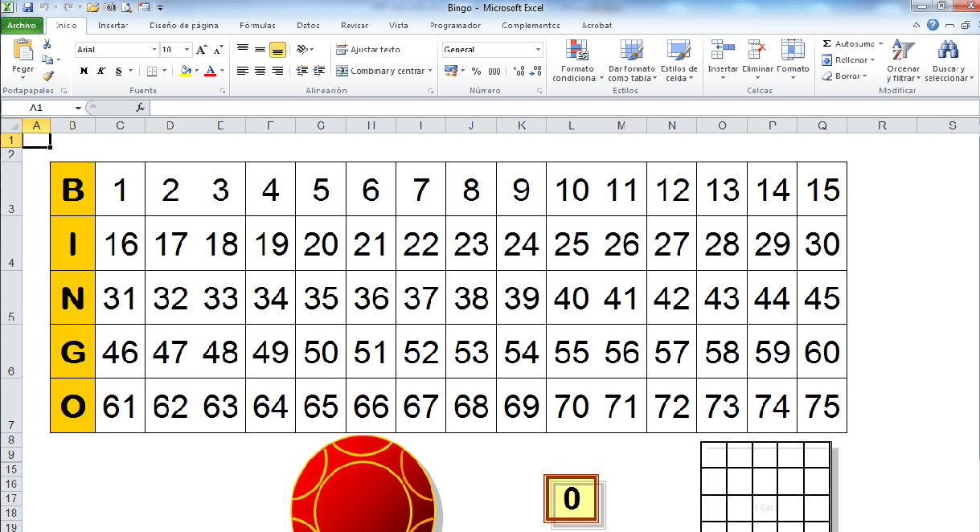Click the Format Painter brush icon
Viewport: 980px width, 532px height.
[x=47, y=76]
